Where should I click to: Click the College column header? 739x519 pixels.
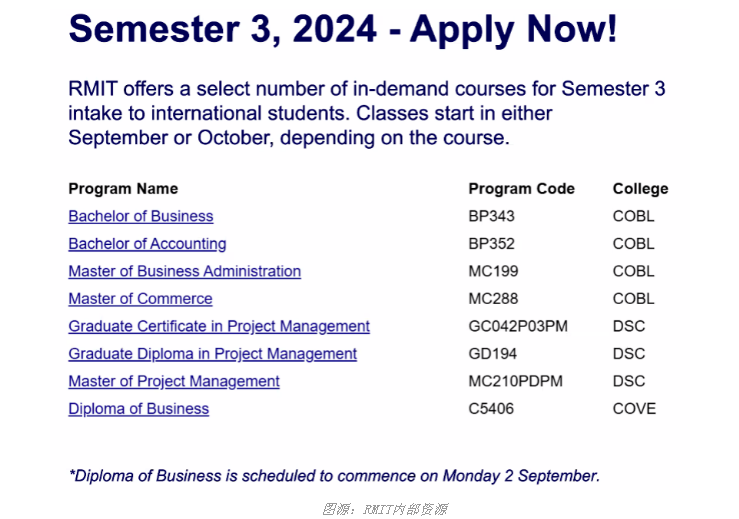tap(640, 189)
